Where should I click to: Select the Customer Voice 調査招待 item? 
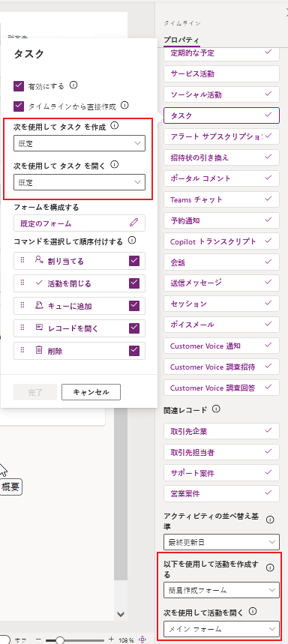coord(221,367)
